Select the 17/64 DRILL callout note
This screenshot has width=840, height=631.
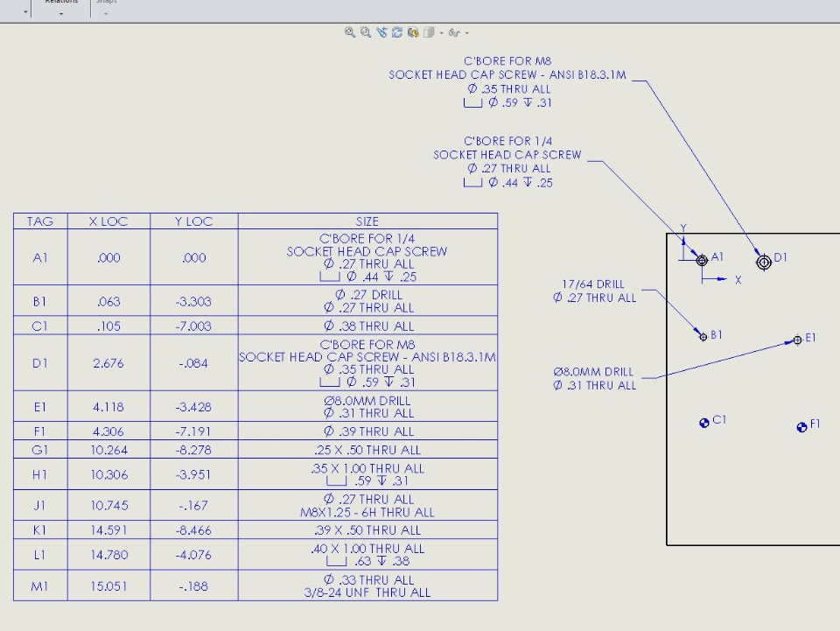(594, 291)
